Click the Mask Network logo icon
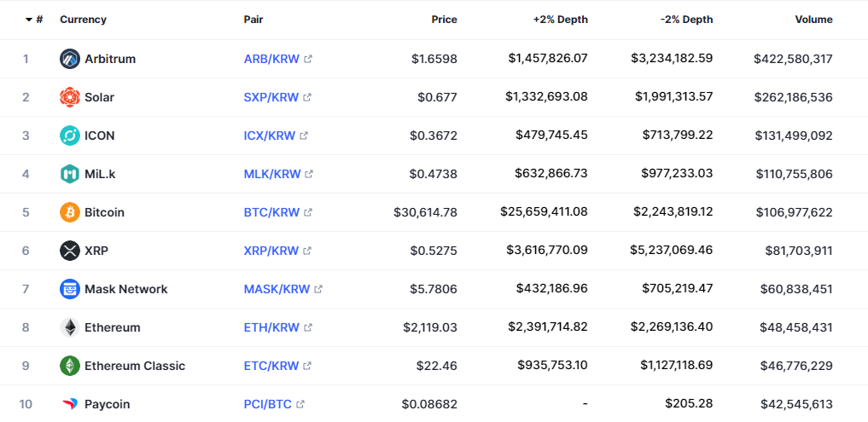The image size is (868, 422). 70,289
